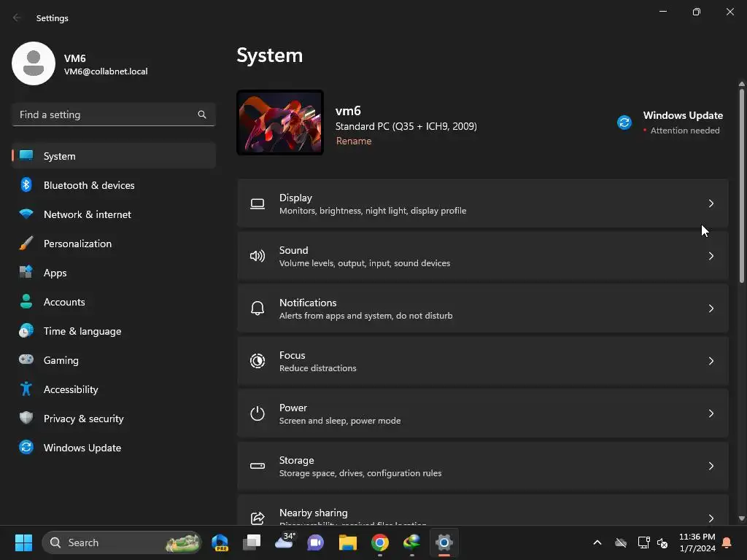Expand the Sound settings chevron
The height and width of the screenshot is (560, 747).
711,256
